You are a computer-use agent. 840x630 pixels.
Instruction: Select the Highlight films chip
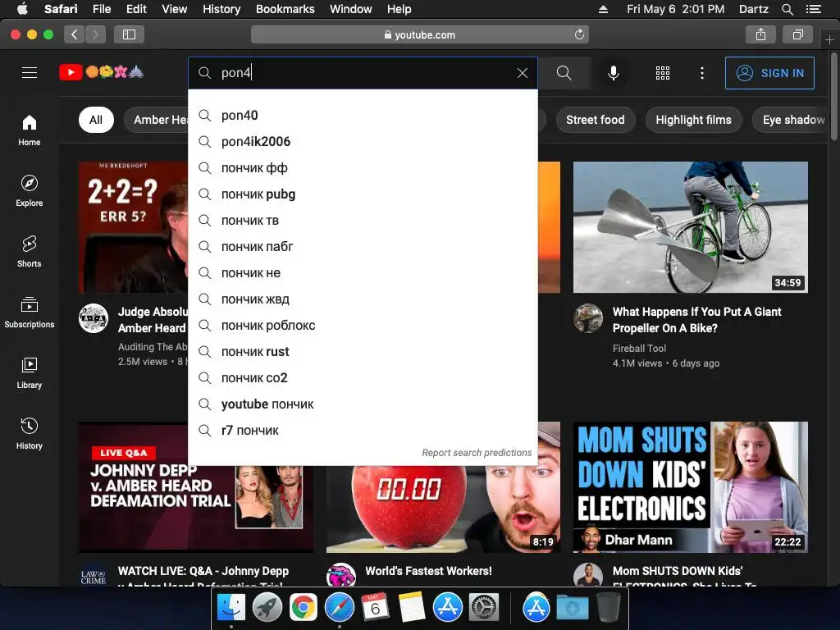coord(693,120)
